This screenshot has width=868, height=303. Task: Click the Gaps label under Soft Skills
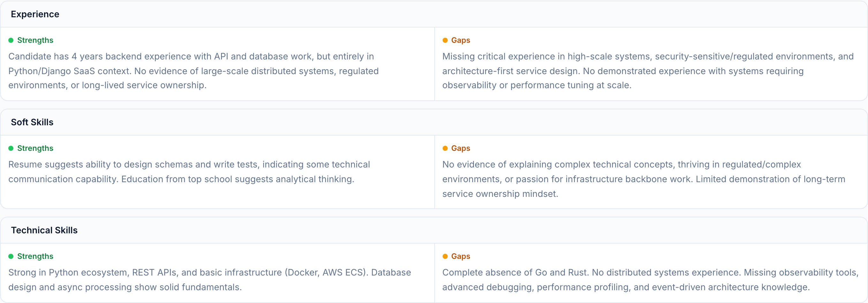460,148
